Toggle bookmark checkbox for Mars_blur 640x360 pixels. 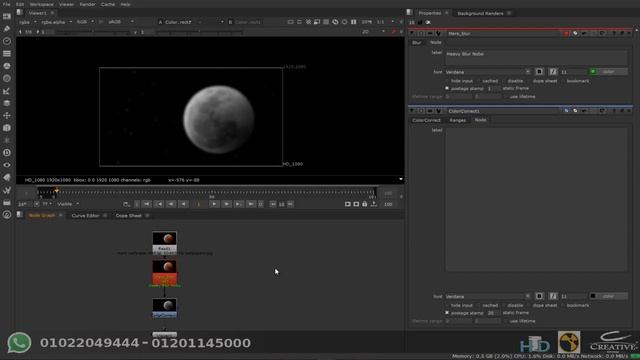click(x=563, y=81)
